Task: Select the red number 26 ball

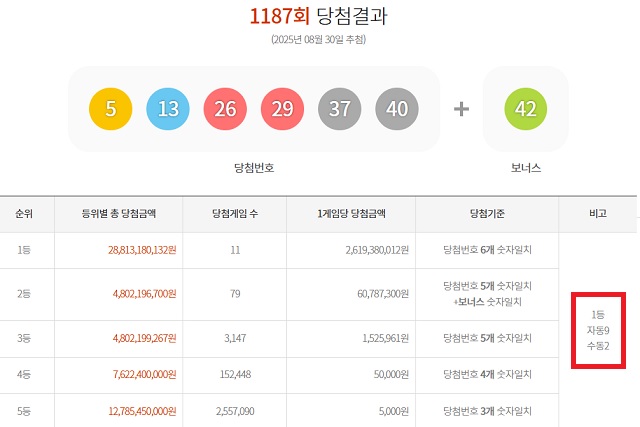Action: click(224, 109)
